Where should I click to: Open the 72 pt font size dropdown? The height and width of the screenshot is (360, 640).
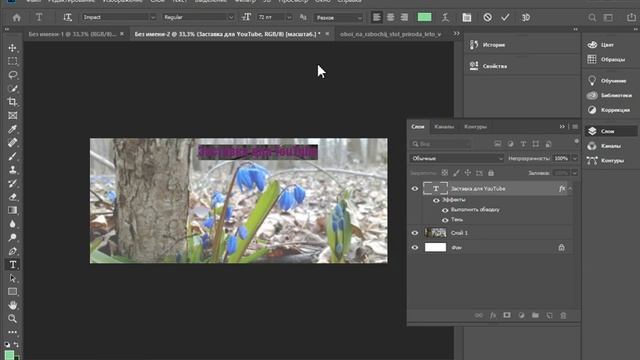point(289,18)
